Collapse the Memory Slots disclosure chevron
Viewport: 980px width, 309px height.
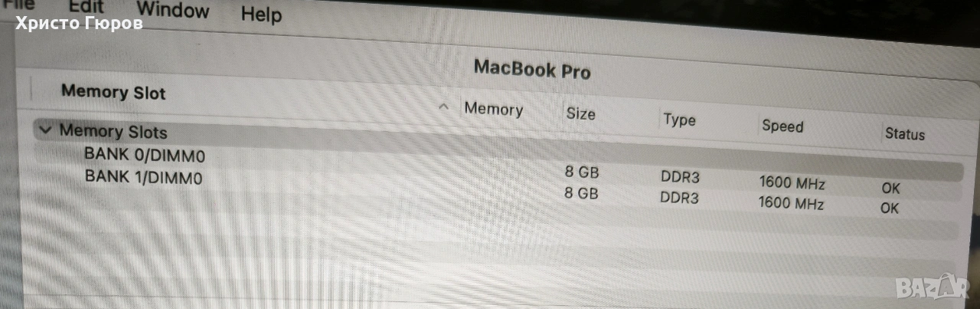coord(45,130)
